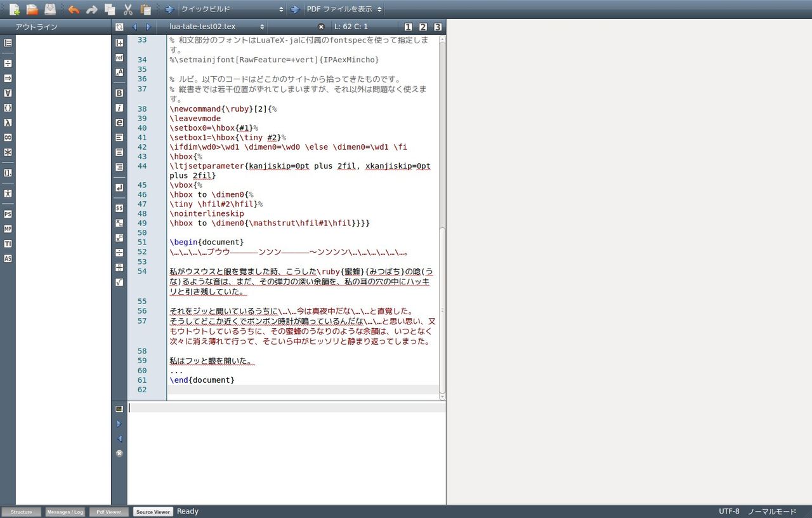812x518 pixels.
Task: Open delimiters ({}) symbol panel
Action: tap(8, 108)
